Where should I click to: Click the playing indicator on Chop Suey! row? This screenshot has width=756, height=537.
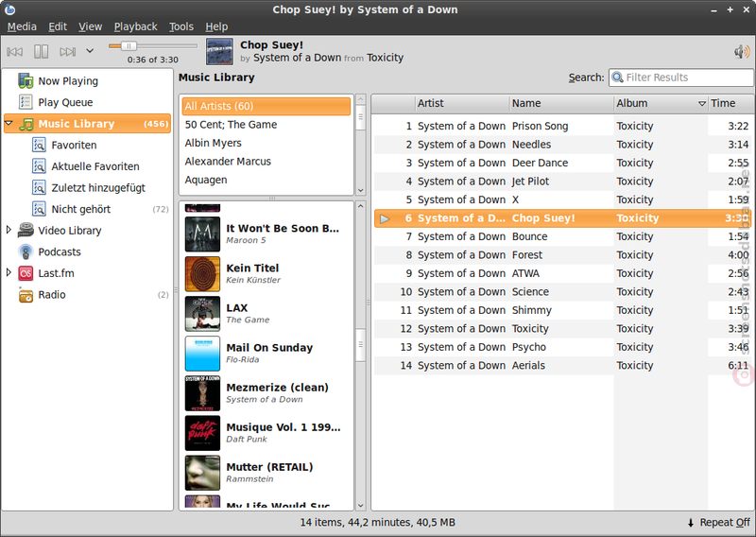point(385,218)
